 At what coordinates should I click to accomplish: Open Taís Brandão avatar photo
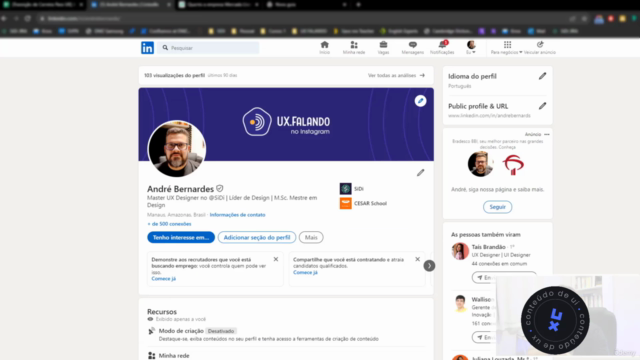pos(460,251)
